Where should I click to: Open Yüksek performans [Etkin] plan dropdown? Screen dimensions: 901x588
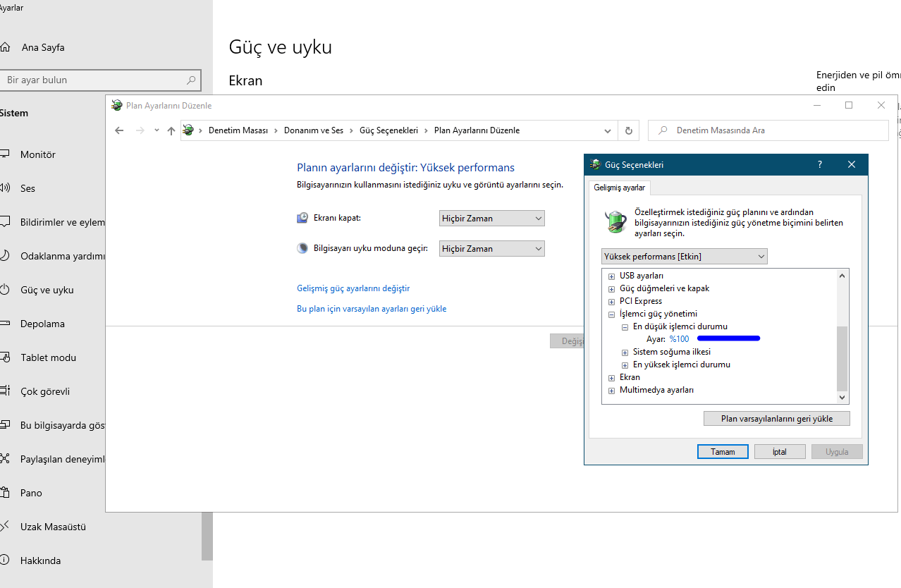coord(685,257)
